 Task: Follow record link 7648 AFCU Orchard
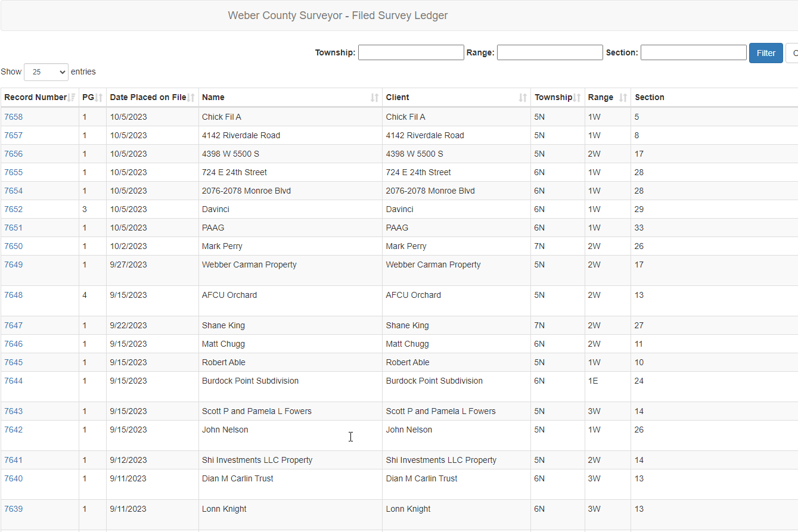13,295
